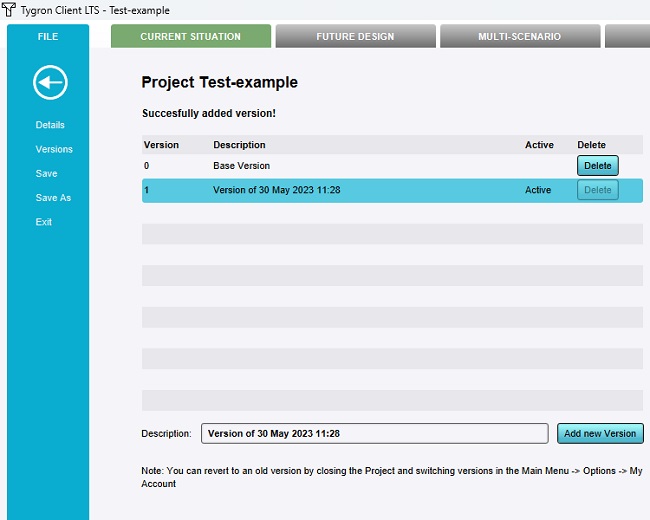Delete the Base Version entry

click(x=597, y=166)
